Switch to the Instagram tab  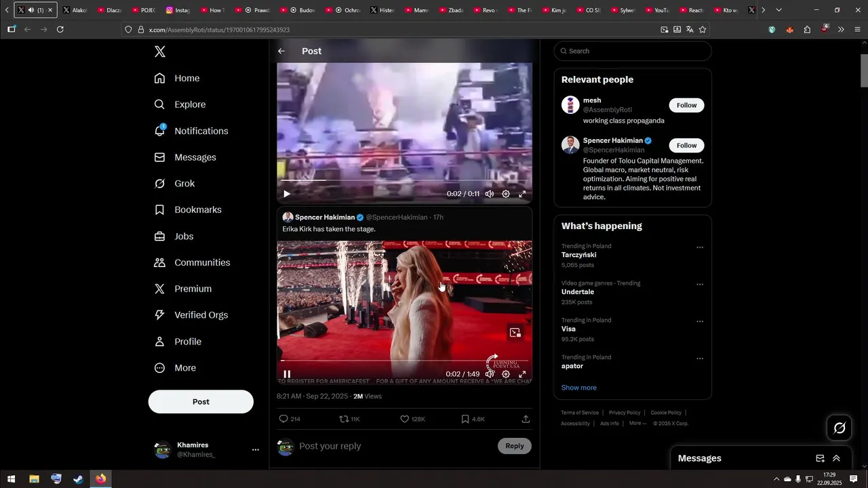pyautogui.click(x=178, y=10)
